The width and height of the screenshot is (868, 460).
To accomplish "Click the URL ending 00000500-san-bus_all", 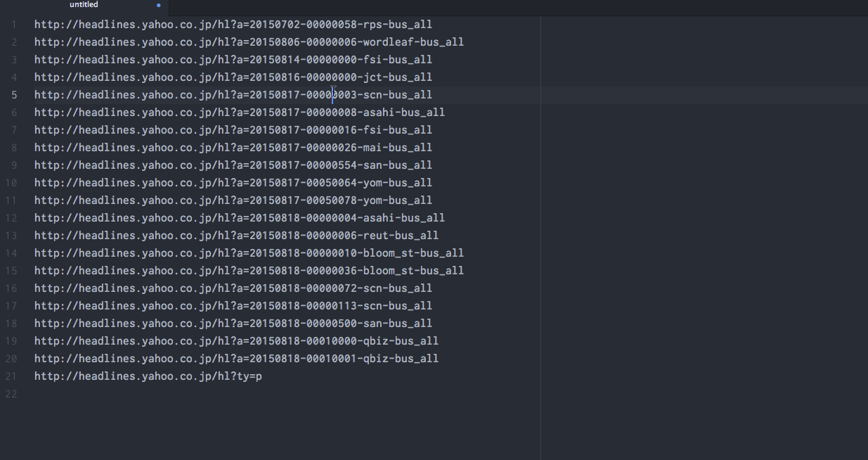I will 233,324.
